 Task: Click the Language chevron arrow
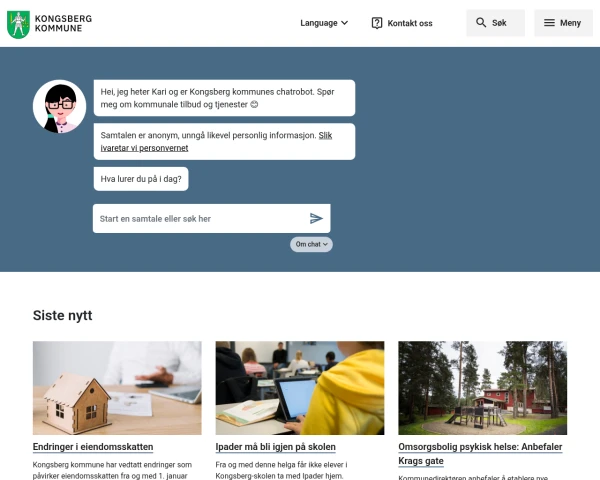click(x=344, y=23)
